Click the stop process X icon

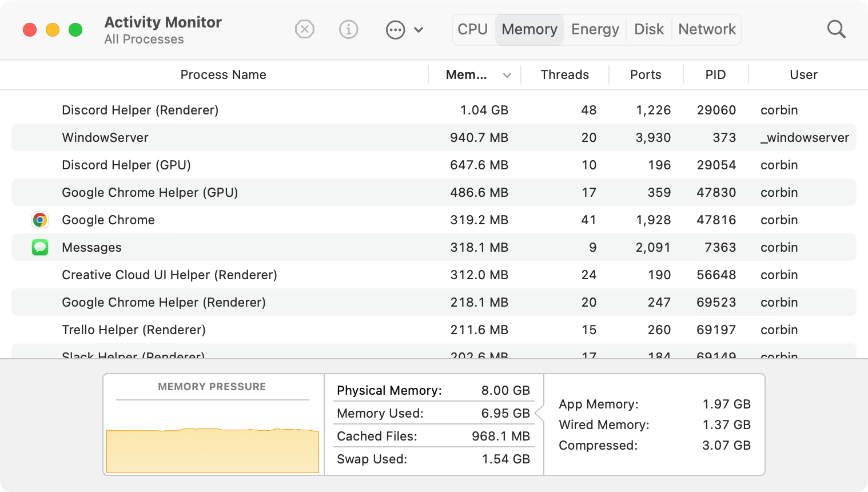click(x=305, y=29)
